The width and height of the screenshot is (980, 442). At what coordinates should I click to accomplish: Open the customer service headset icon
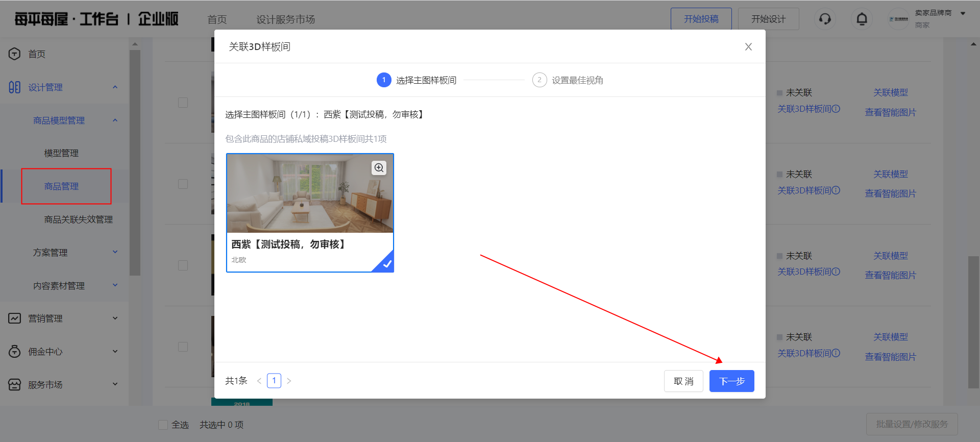pos(825,19)
